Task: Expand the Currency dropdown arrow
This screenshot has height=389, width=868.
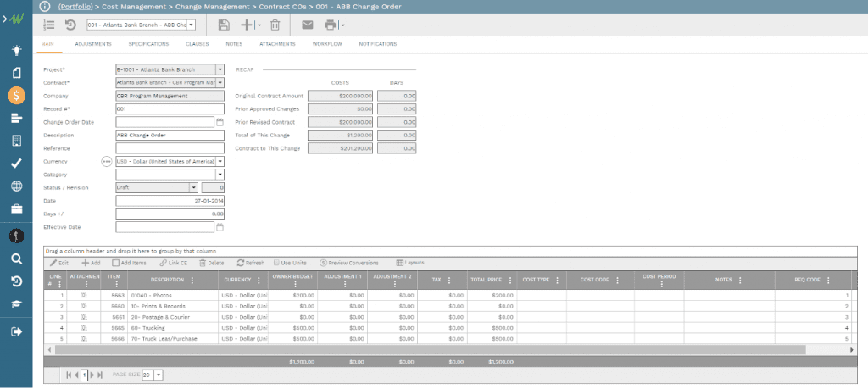Action: 220,162
